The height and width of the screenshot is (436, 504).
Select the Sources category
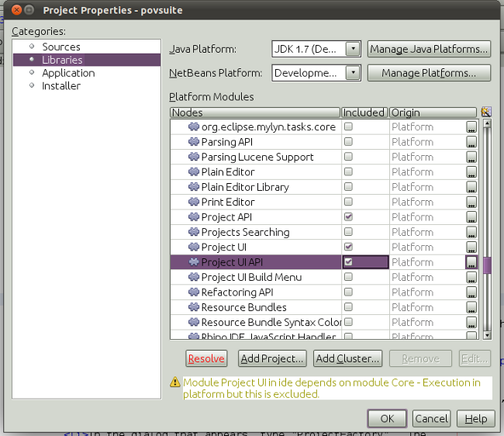[61, 47]
